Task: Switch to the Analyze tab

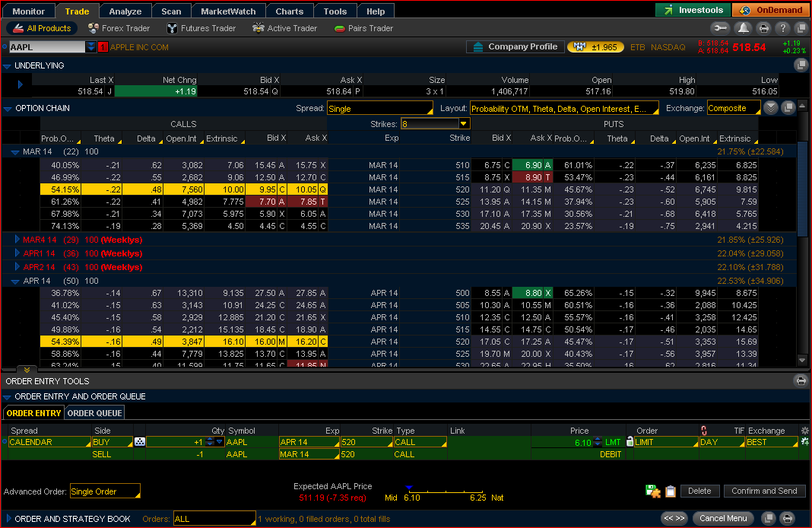Action: pyautogui.click(x=125, y=11)
